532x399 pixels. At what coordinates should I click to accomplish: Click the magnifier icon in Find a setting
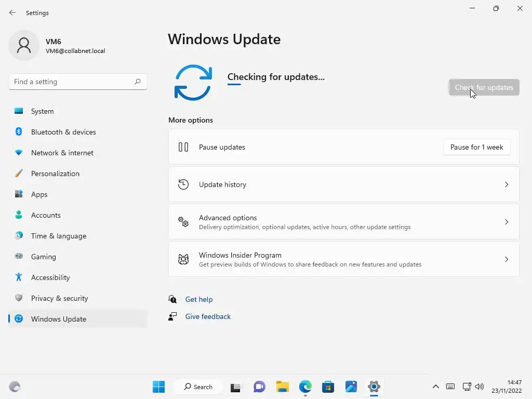(x=137, y=82)
